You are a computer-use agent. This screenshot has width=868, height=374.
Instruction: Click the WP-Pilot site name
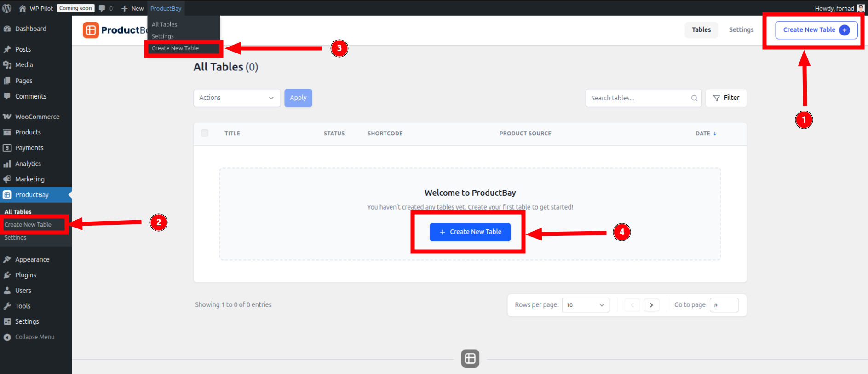click(x=41, y=8)
